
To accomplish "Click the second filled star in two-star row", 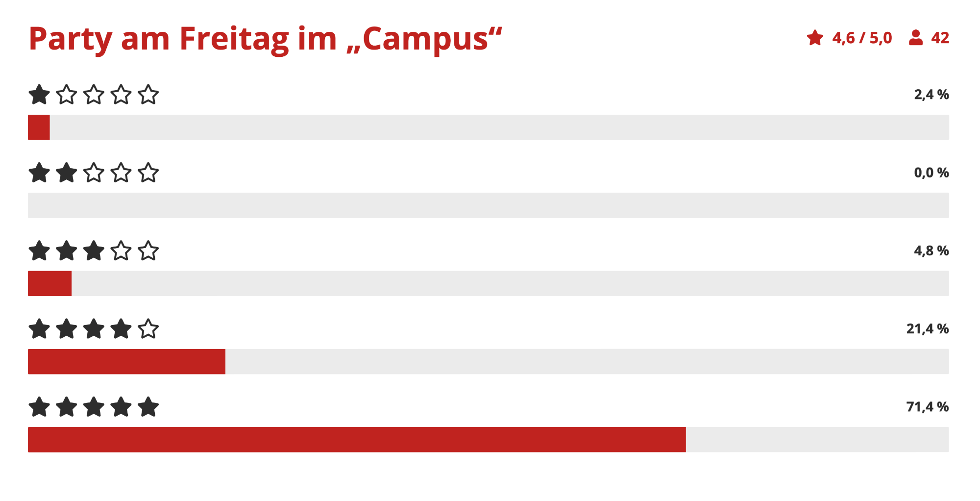I will click(67, 173).
